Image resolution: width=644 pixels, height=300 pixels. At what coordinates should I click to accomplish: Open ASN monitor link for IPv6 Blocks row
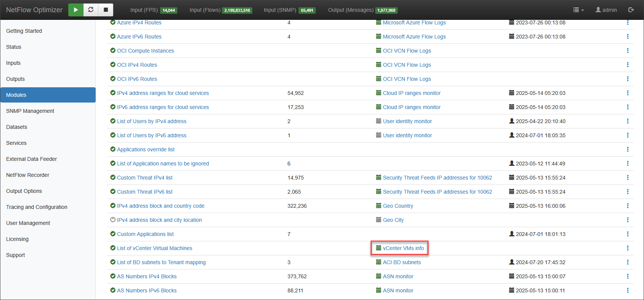[398, 290]
